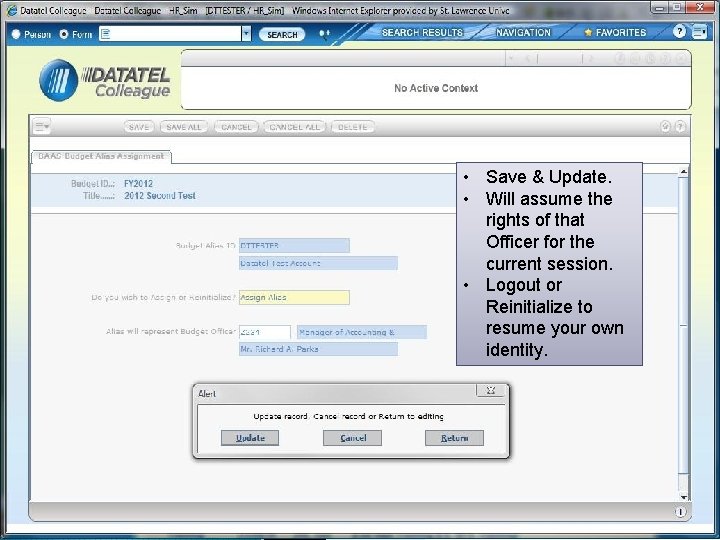Image resolution: width=720 pixels, height=540 pixels.
Task: Open the top-right options menu icon
Action: pyautogui.click(x=699, y=32)
